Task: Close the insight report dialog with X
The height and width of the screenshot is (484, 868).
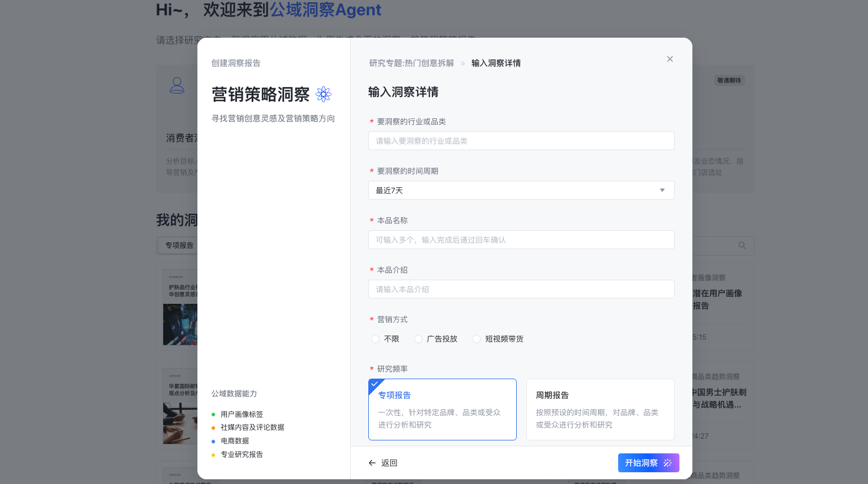Action: click(670, 59)
